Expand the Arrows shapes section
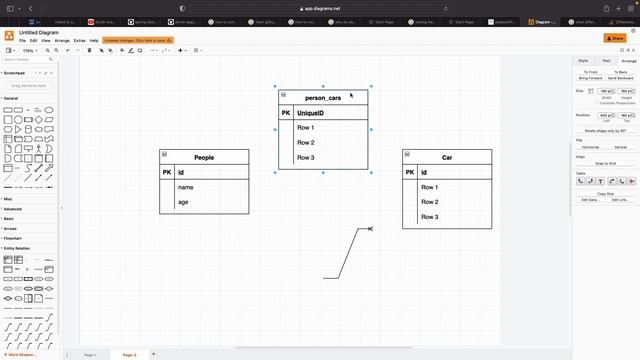The height and width of the screenshot is (360, 640). click(9, 229)
